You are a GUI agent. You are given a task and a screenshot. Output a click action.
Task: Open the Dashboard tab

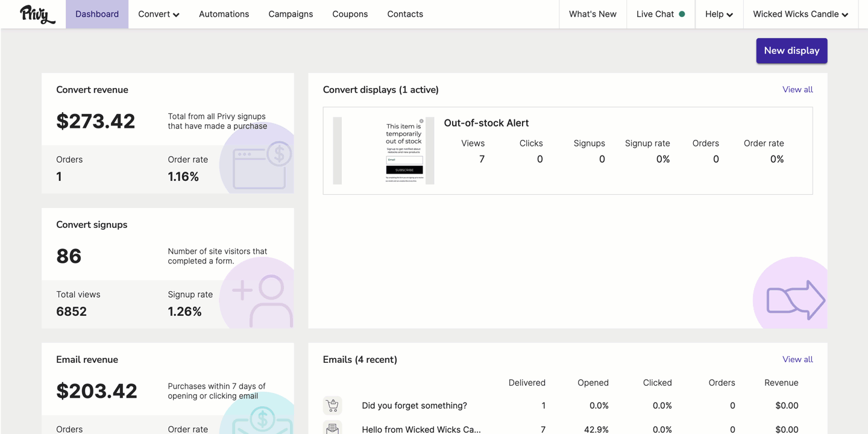[97, 14]
